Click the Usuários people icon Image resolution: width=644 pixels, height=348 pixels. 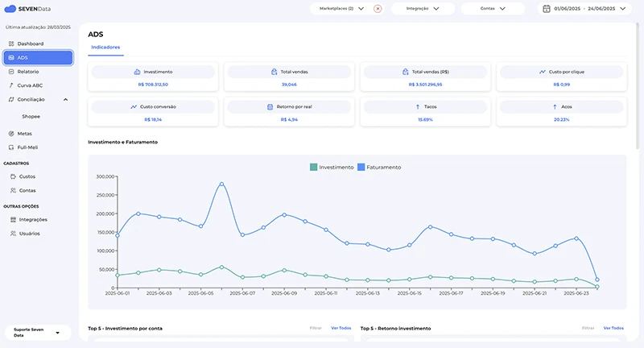[x=12, y=234]
